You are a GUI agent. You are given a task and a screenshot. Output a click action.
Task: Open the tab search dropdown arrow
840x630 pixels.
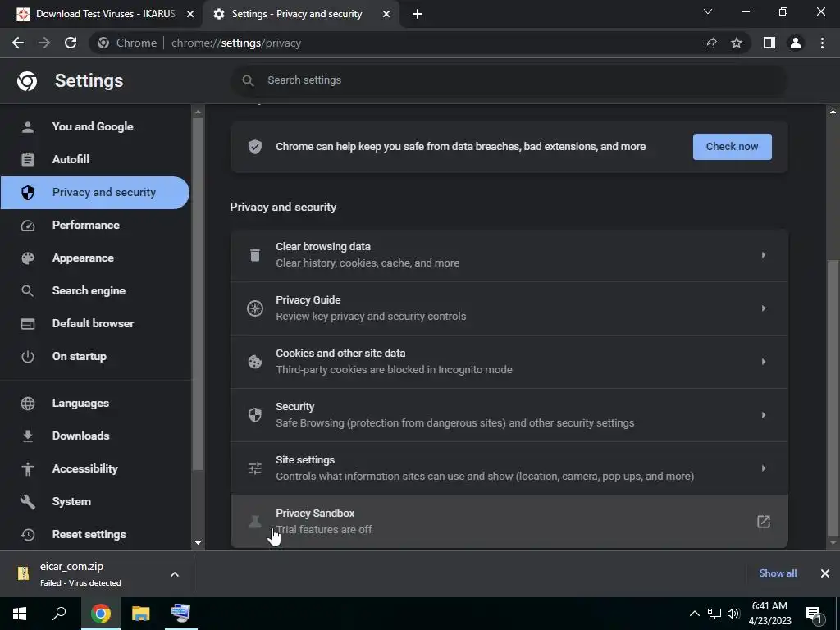pos(708,11)
